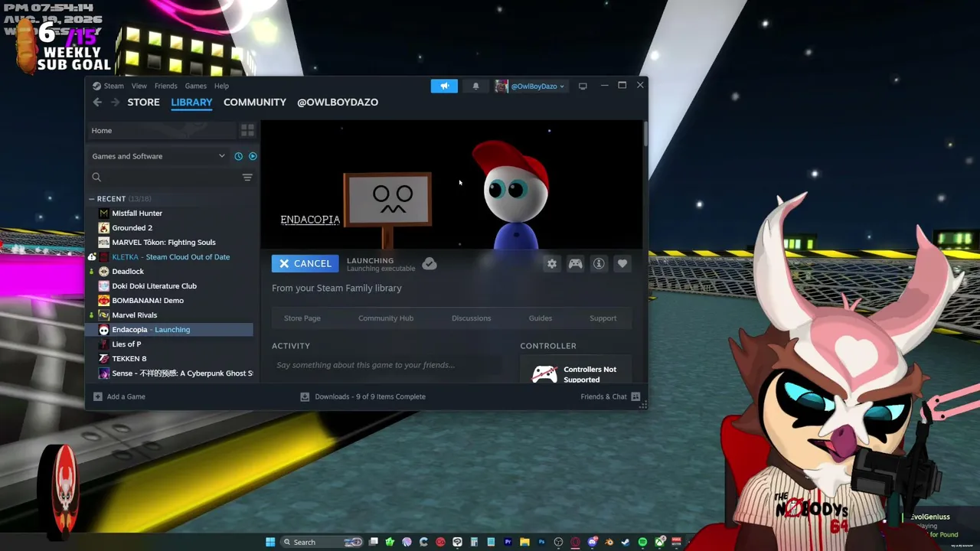Image resolution: width=980 pixels, height=551 pixels.
Task: Open the Community Hub link
Action: point(386,318)
